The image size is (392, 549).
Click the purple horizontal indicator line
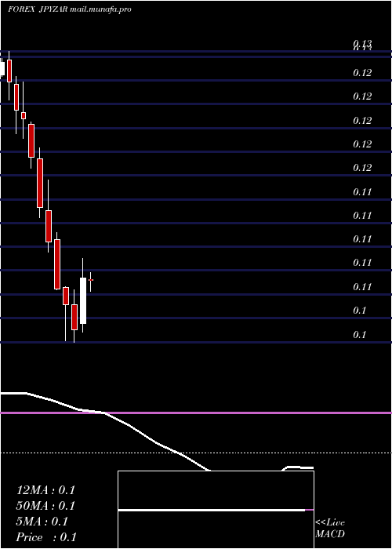coord(196,413)
